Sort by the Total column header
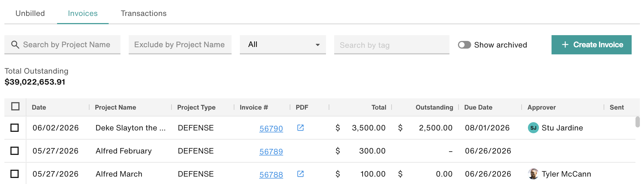 (x=379, y=107)
